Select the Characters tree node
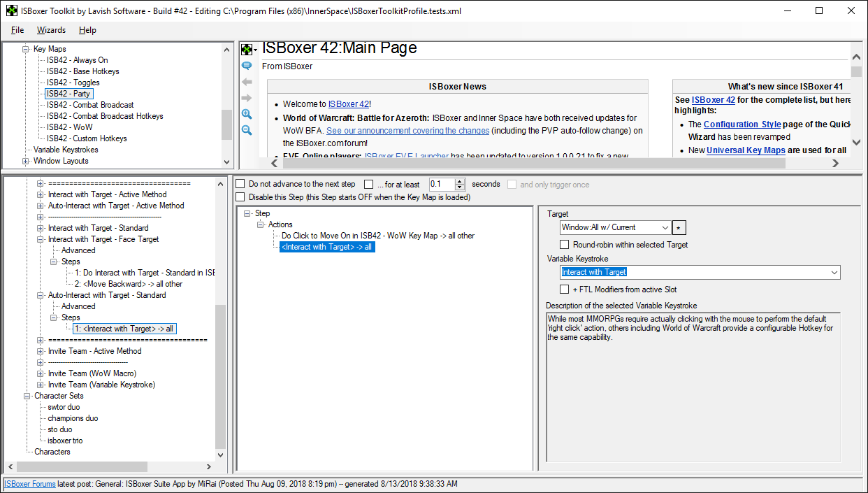This screenshot has height=493, width=868. pos(52,452)
